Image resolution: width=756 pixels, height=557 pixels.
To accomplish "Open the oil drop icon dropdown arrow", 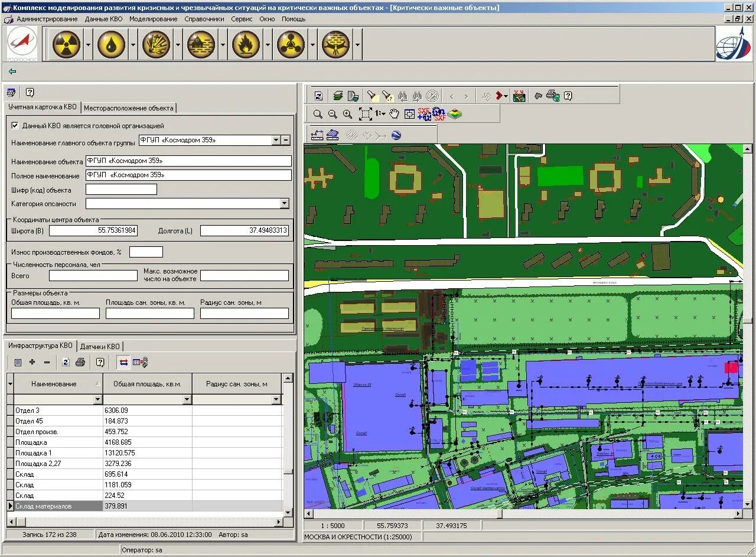I will (x=133, y=45).
